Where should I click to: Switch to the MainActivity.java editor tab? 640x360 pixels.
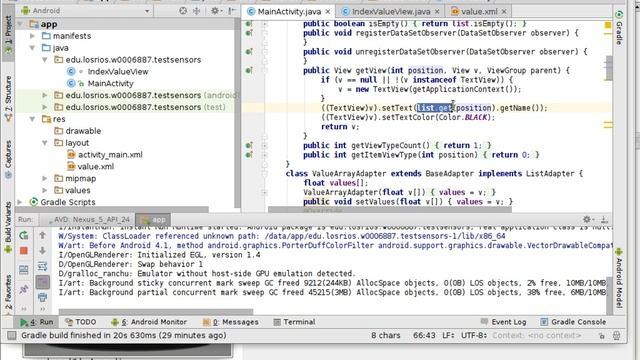(x=289, y=11)
